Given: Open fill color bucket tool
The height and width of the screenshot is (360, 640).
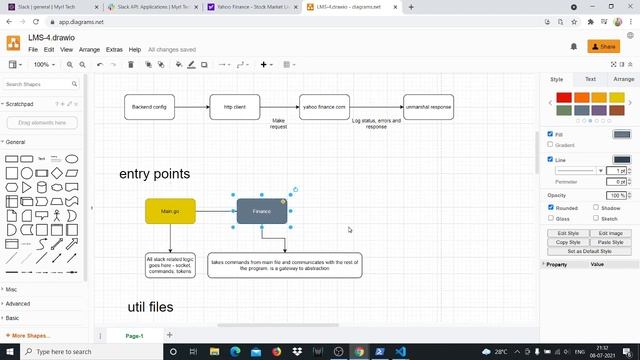Looking at the screenshot, I should 178,64.
